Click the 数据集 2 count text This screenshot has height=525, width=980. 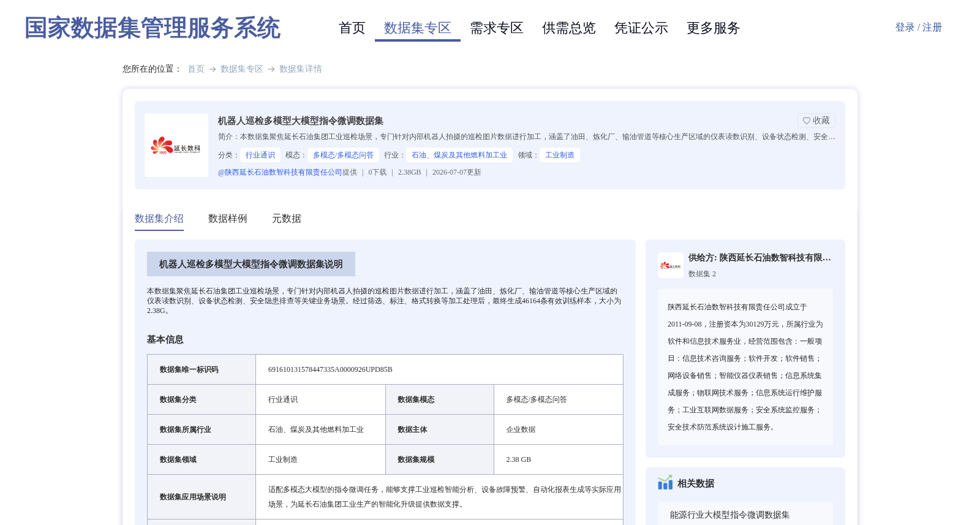click(702, 274)
